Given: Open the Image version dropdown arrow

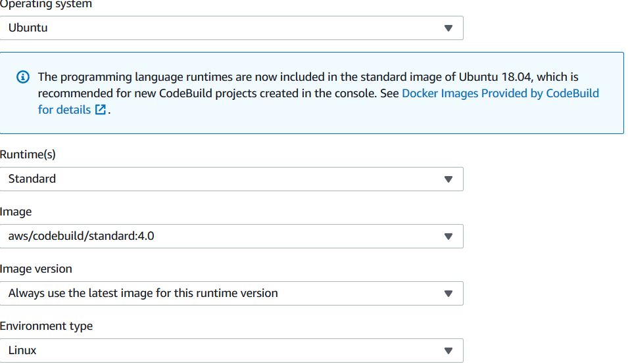Looking at the screenshot, I should [x=448, y=294].
